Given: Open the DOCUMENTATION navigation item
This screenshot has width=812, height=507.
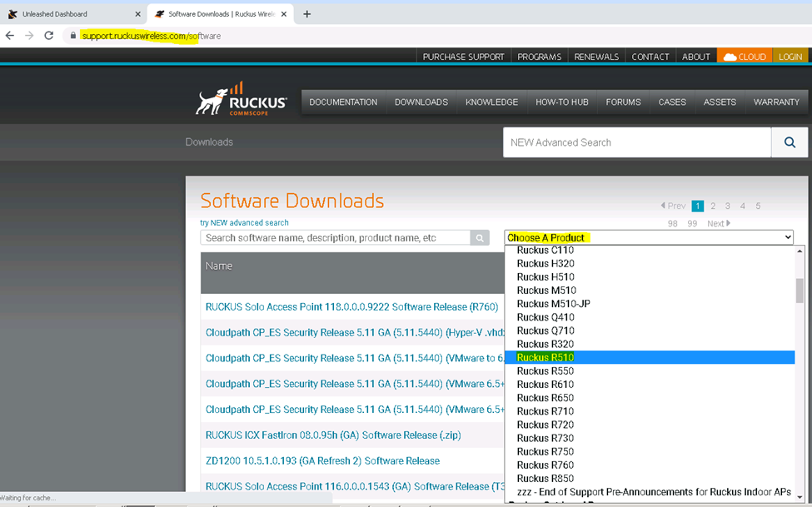Looking at the screenshot, I should (x=343, y=102).
